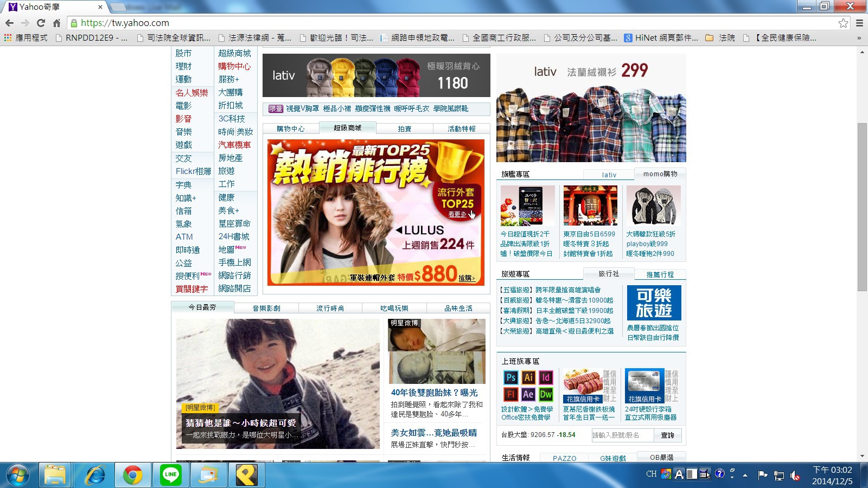Click the scrollbar down arrow
The width and height of the screenshot is (868, 488).
[862, 457]
